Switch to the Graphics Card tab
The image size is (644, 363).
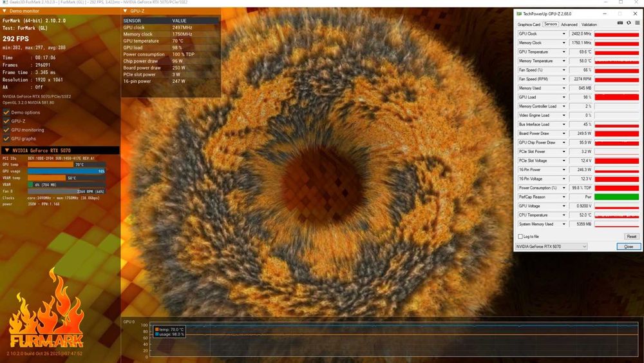coord(529,25)
